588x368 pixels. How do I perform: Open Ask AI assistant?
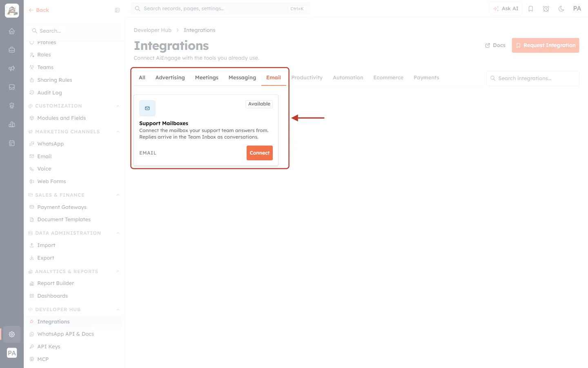click(x=506, y=9)
